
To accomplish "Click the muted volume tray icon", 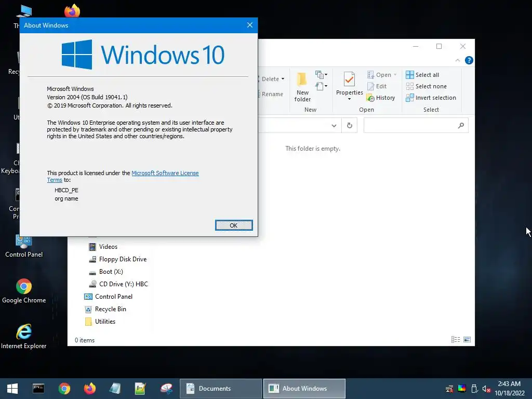I will [x=486, y=389].
